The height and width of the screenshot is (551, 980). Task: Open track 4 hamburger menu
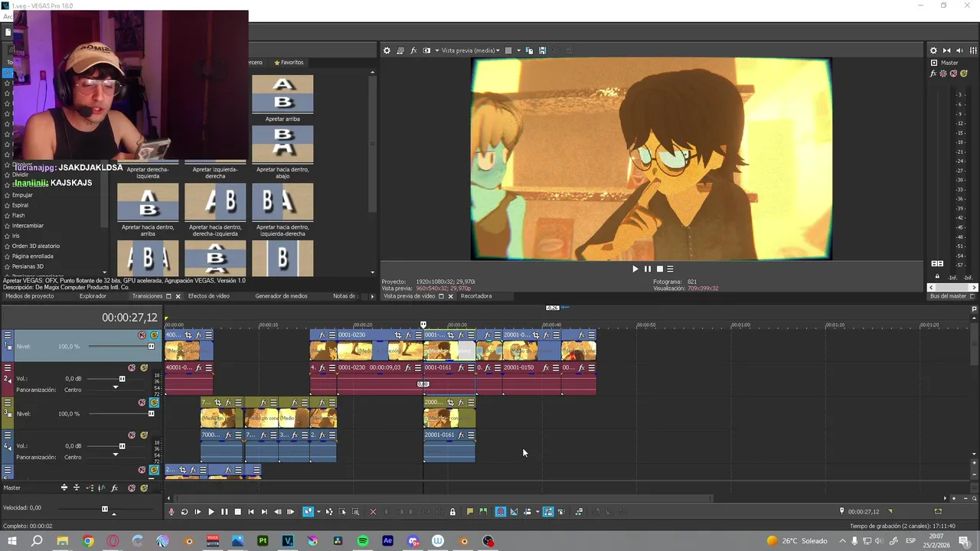tap(7, 435)
